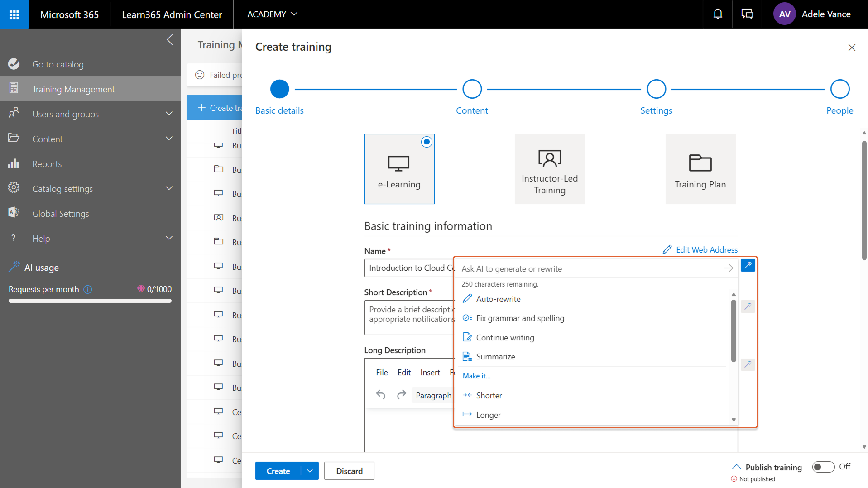
Task: Select Auto-rewrite from AI menu
Action: (x=498, y=299)
